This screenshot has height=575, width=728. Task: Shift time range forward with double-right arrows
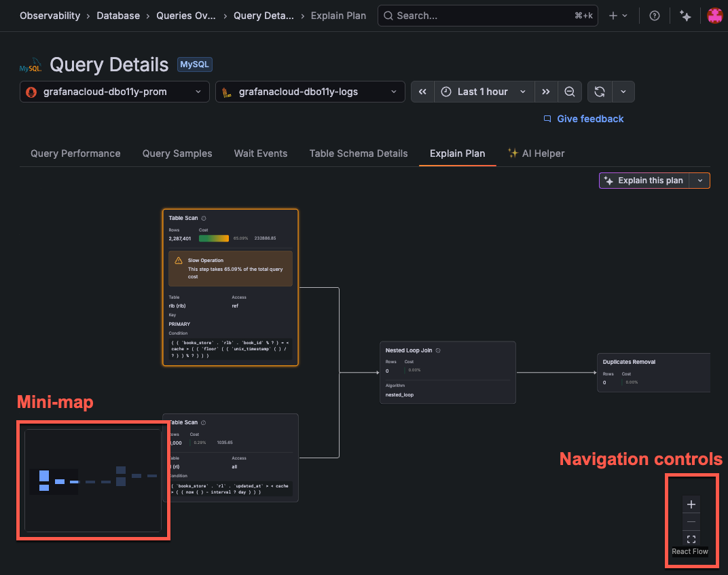(546, 91)
